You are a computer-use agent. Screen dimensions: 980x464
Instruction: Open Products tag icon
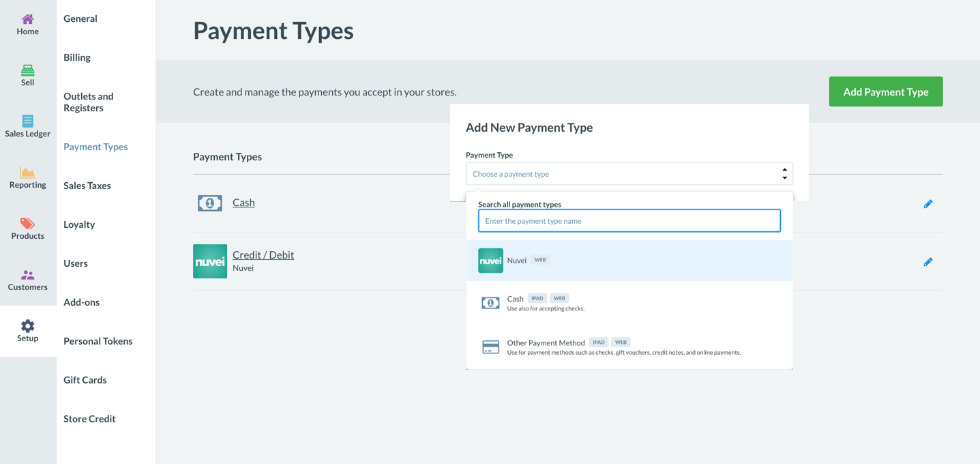tap(27, 224)
